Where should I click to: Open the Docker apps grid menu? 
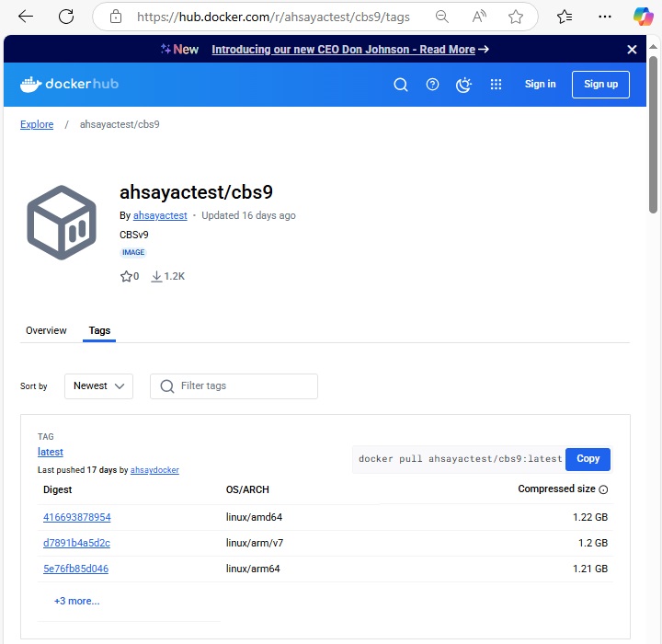[496, 85]
